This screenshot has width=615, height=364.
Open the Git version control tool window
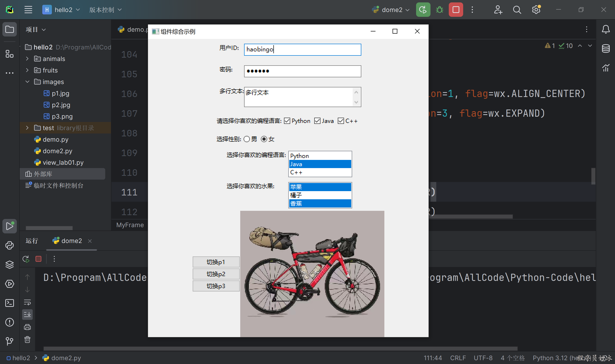(10, 341)
